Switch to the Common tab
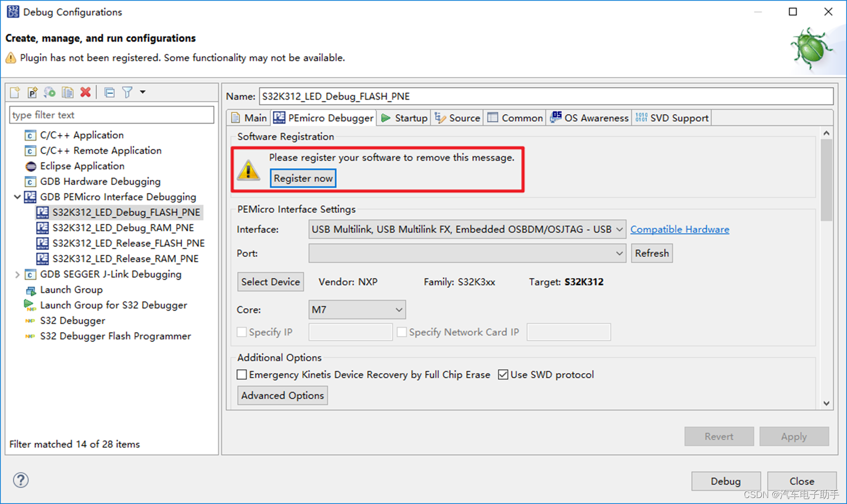 (515, 118)
